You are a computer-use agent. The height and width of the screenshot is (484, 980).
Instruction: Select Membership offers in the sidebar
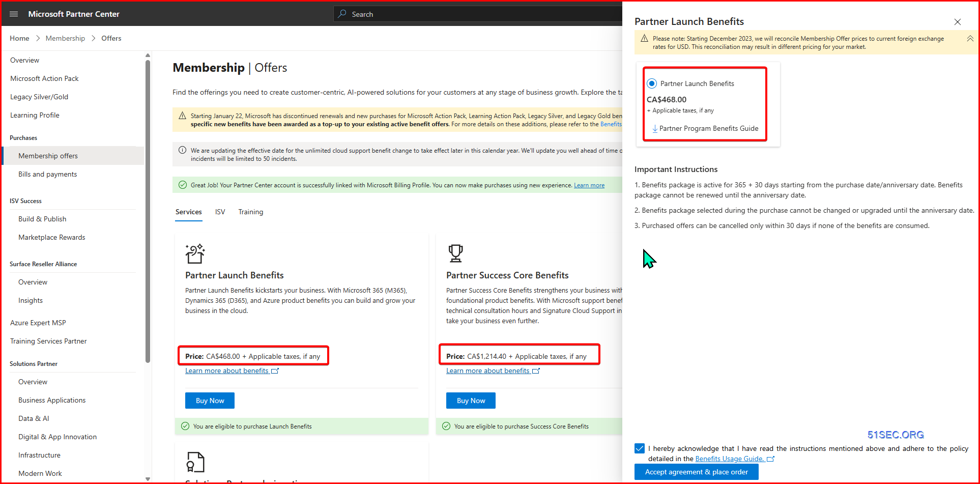coord(73,156)
